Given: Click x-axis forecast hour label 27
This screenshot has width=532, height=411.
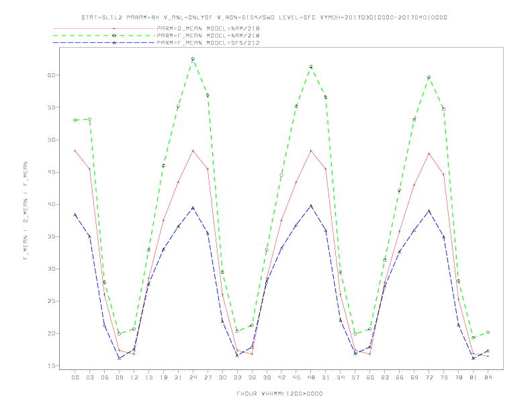Looking at the screenshot, I should [208, 377].
